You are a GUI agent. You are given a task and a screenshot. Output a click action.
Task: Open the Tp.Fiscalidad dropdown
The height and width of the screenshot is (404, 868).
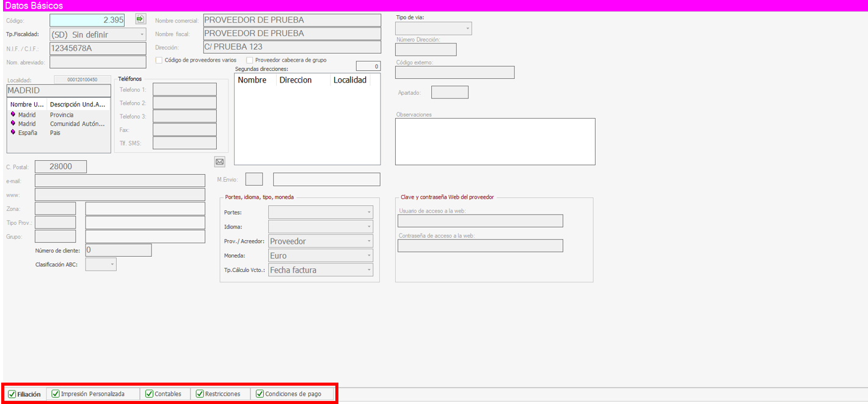(142, 35)
